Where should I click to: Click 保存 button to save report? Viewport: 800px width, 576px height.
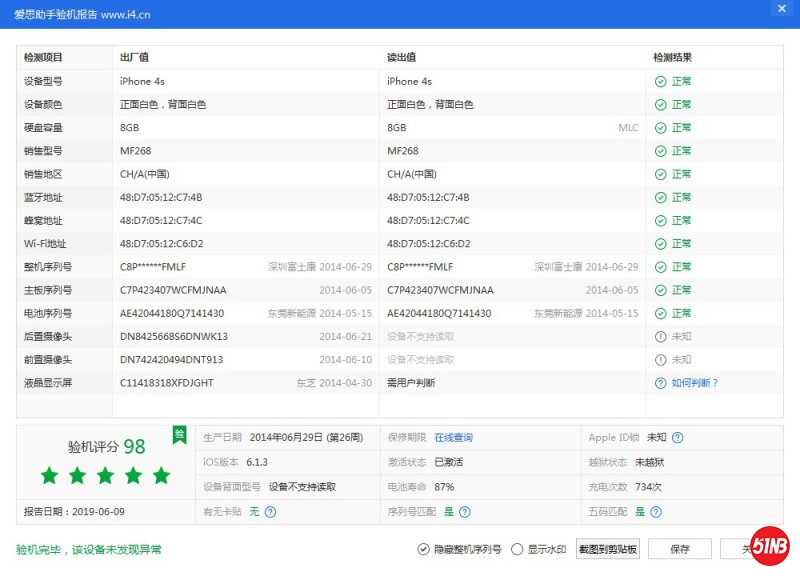click(x=680, y=549)
